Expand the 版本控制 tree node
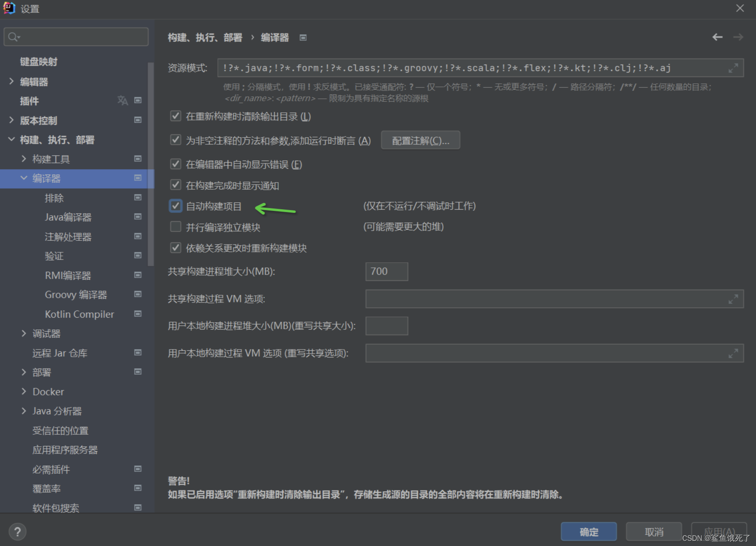Image resolution: width=756 pixels, height=546 pixels. (12, 120)
